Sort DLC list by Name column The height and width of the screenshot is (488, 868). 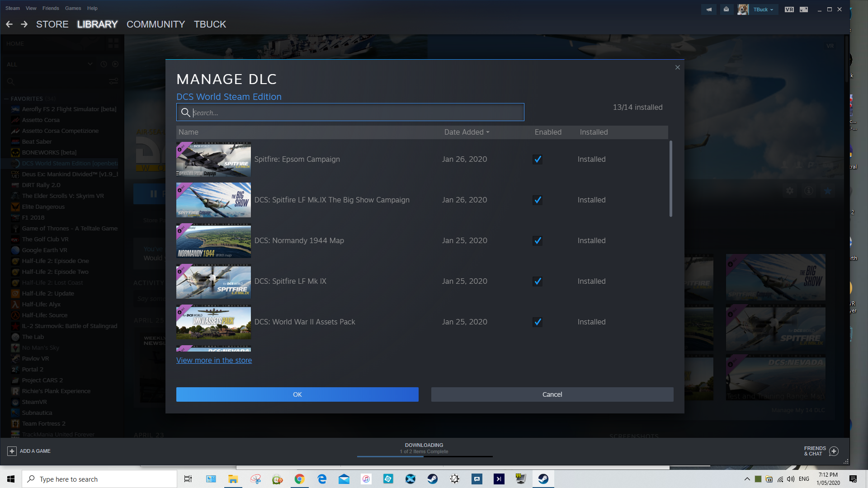tap(189, 132)
